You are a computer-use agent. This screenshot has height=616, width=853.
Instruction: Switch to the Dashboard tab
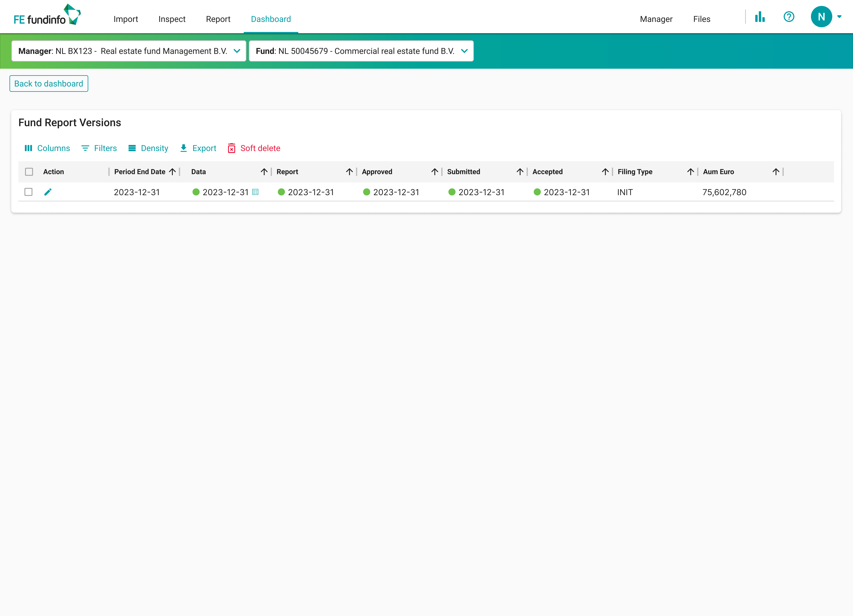(x=271, y=19)
